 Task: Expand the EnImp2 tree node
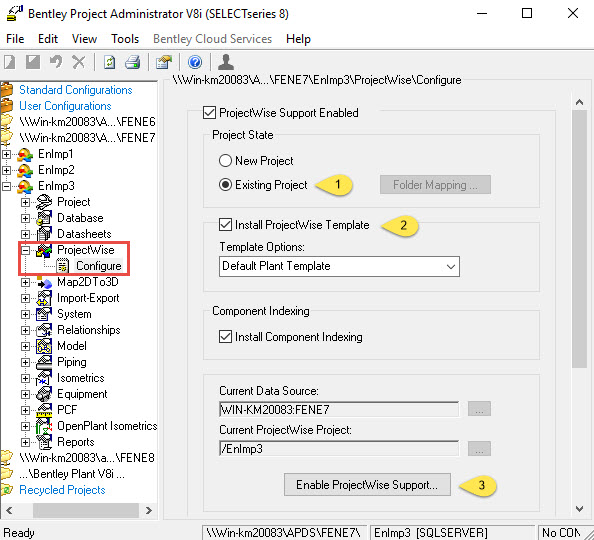(6, 170)
